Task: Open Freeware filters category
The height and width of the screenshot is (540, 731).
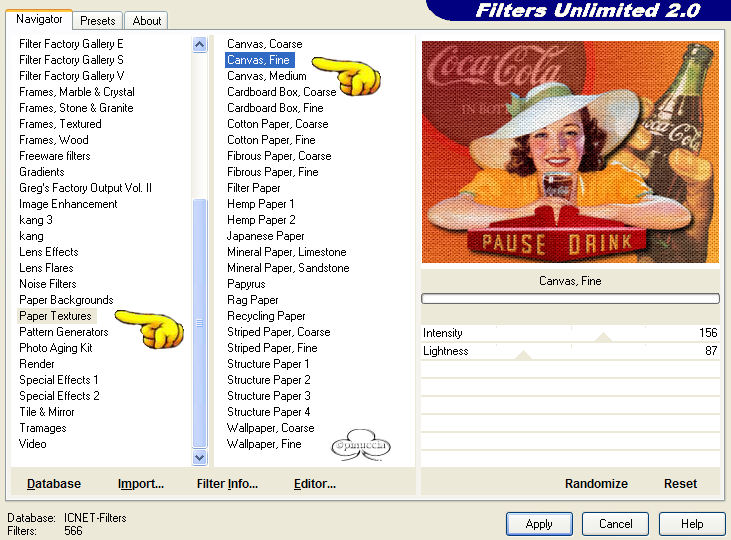Action: (x=55, y=156)
